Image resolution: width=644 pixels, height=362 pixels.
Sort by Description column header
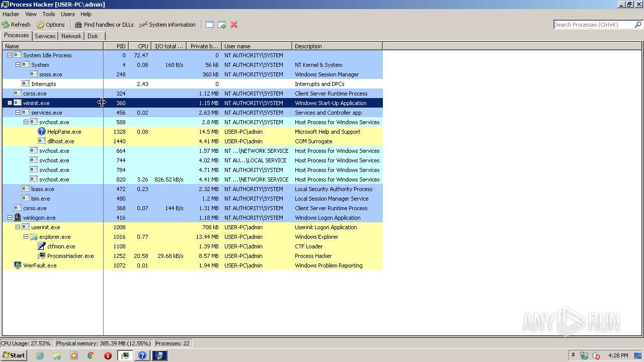(x=337, y=46)
